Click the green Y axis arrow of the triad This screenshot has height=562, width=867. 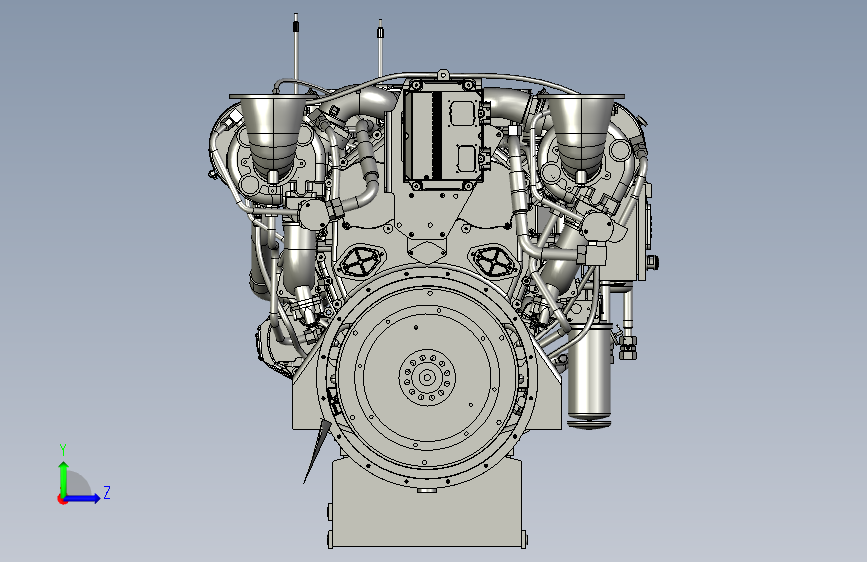[64, 479]
